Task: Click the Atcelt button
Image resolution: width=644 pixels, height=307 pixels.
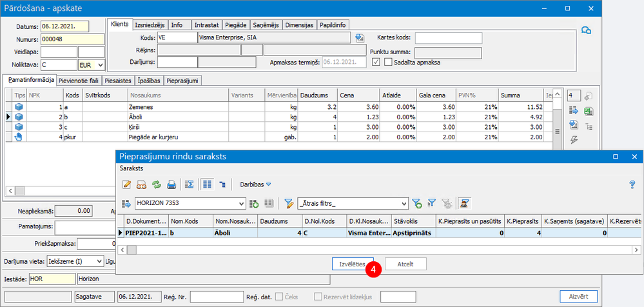Action: [405, 264]
